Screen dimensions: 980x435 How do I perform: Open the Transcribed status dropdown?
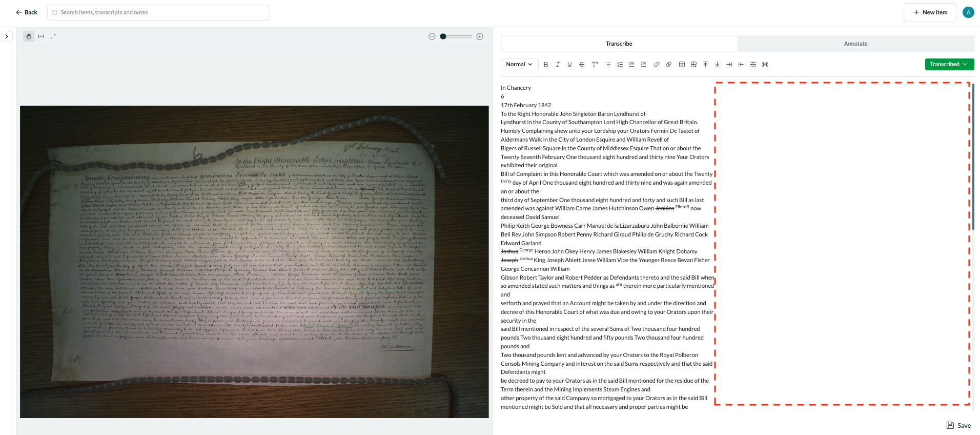click(949, 64)
